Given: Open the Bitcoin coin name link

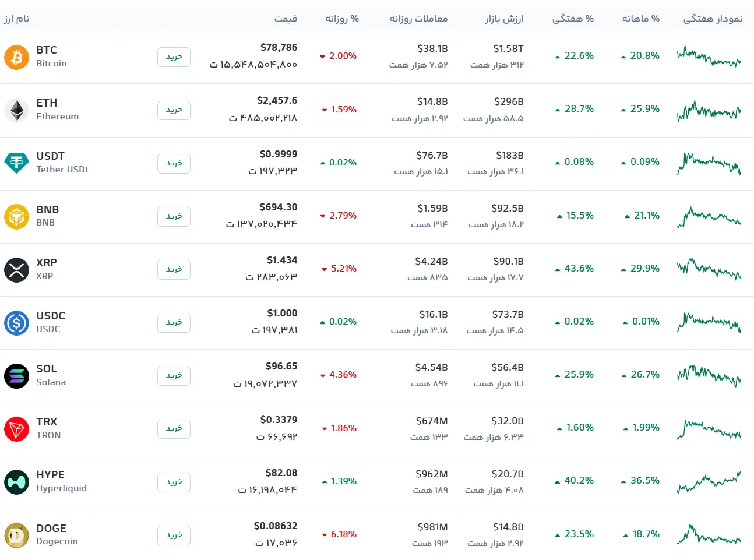Looking at the screenshot, I should pos(51,64).
